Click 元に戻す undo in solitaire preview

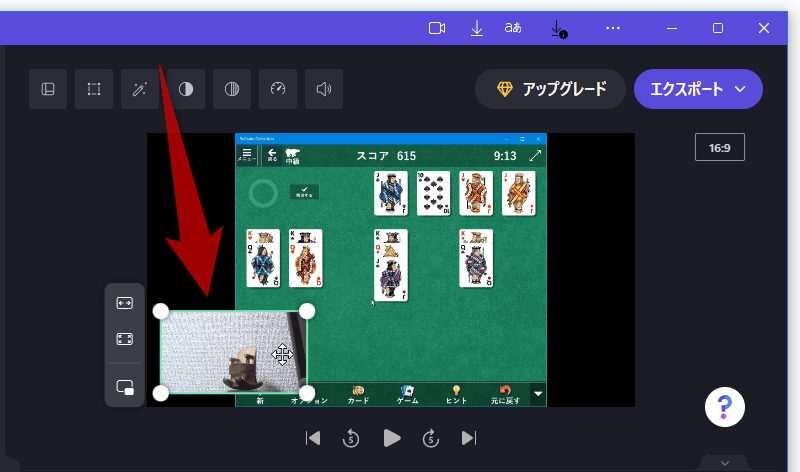(x=505, y=395)
